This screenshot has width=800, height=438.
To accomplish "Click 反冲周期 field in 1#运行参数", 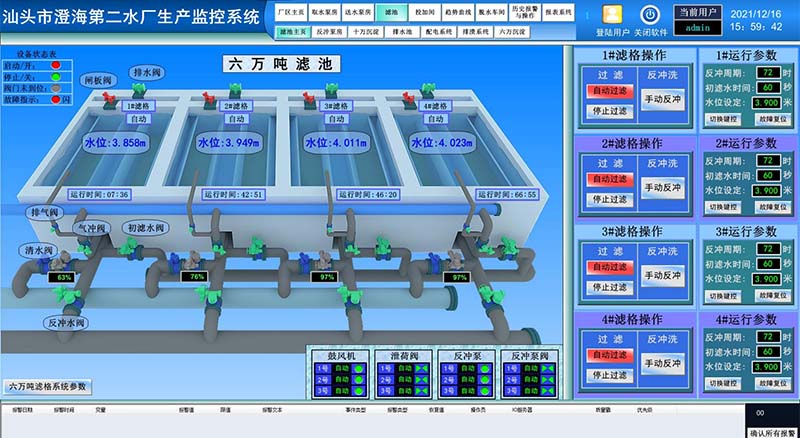I will pos(768,72).
